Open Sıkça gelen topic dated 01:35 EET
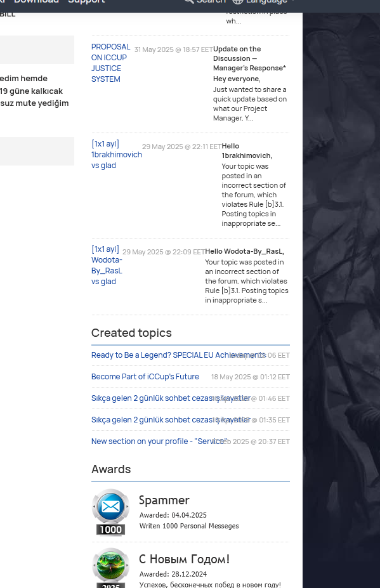 (170, 420)
